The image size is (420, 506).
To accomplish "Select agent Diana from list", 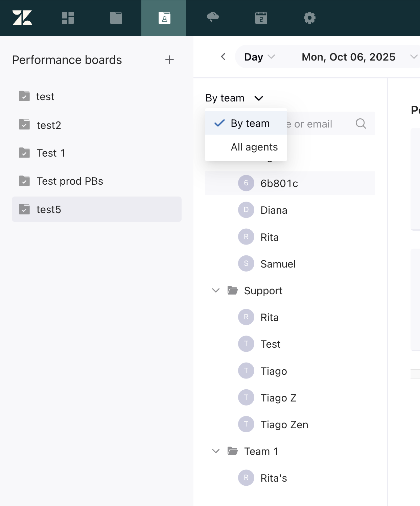I will click(x=274, y=210).
